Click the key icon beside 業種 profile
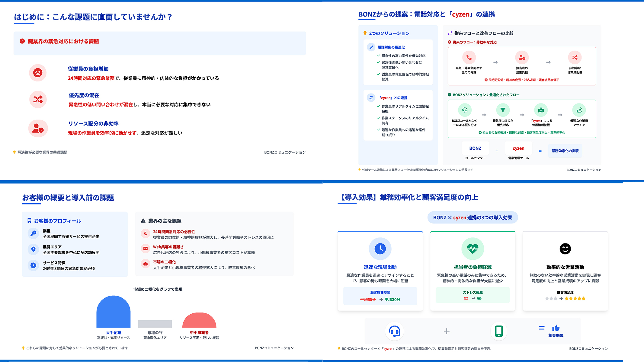 click(34, 233)
